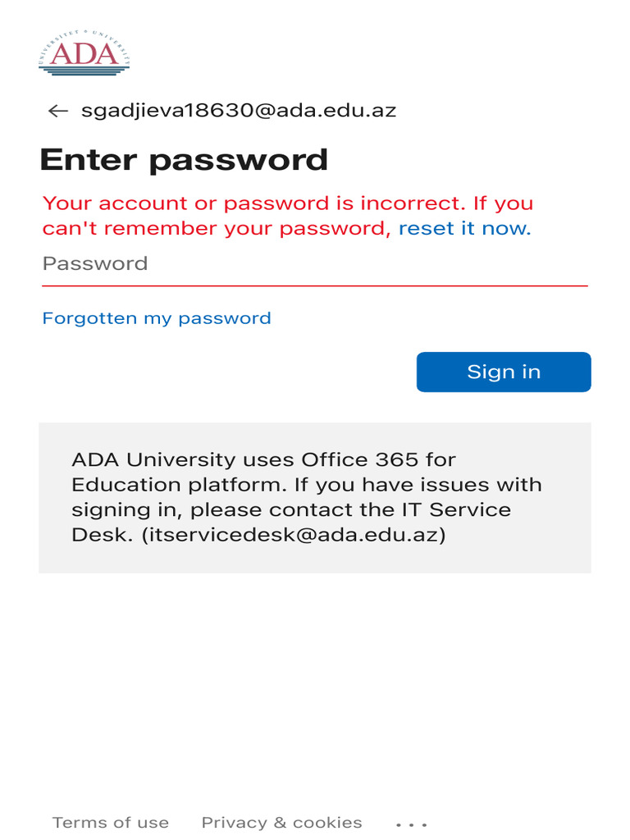The width and height of the screenshot is (630, 840).
Task: Click the itservicedesk@ada.edu.az address in the notice
Action: pyautogui.click(x=294, y=535)
